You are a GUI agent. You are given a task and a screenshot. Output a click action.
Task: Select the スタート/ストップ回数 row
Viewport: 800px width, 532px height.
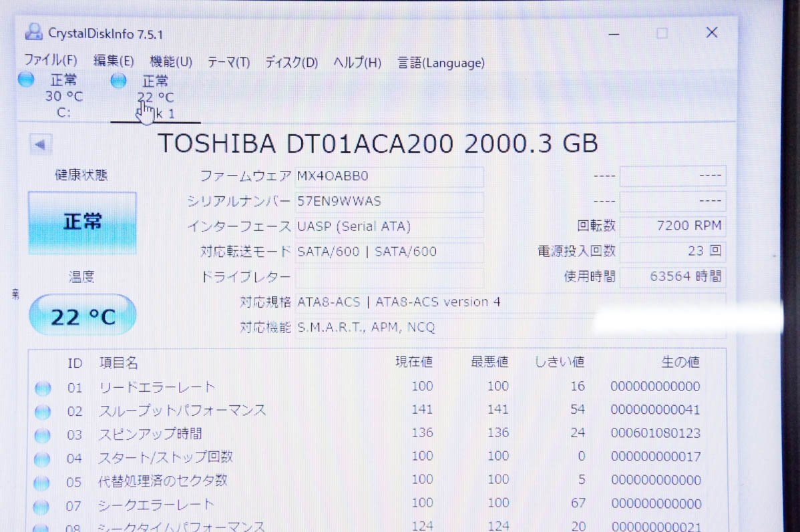tap(377, 457)
